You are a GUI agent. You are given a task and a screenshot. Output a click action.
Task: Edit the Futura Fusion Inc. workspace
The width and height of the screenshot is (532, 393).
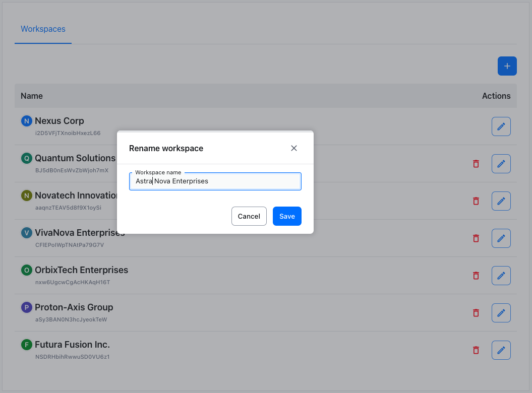click(501, 350)
